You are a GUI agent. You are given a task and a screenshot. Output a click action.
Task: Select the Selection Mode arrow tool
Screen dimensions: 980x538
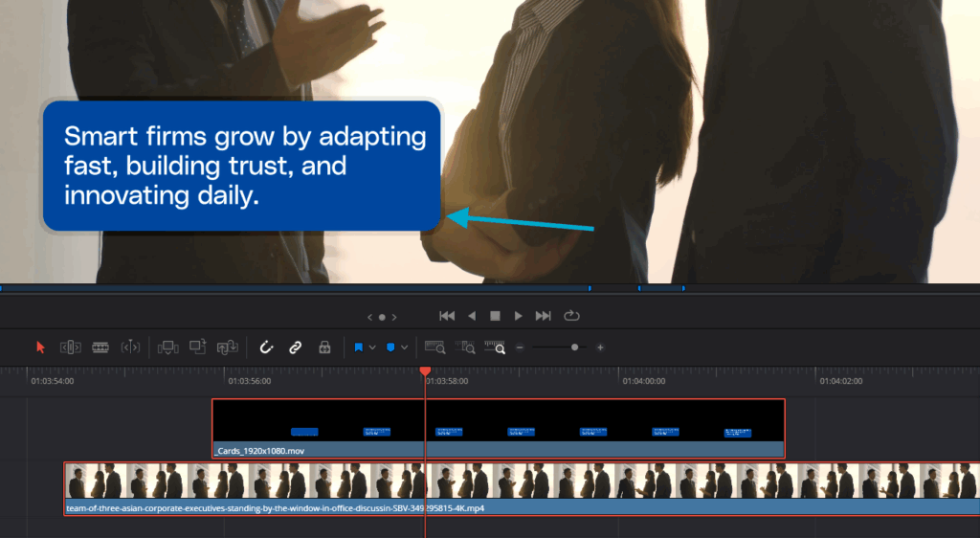[x=40, y=347]
